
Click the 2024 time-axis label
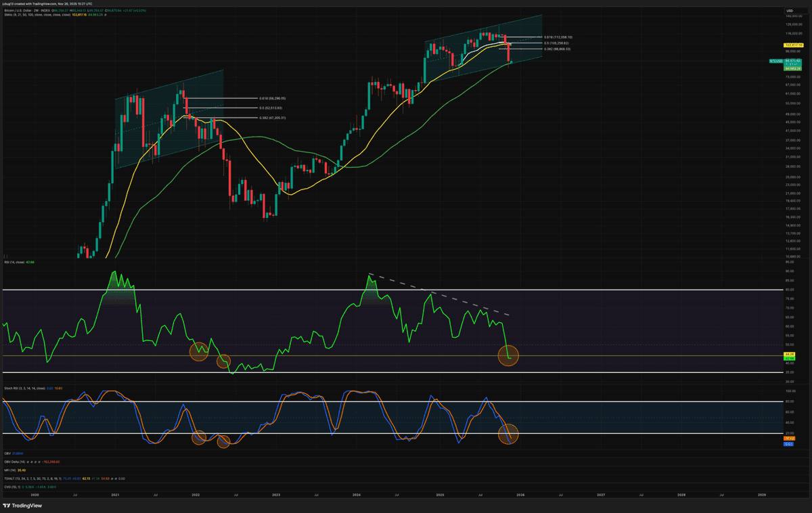click(x=357, y=495)
